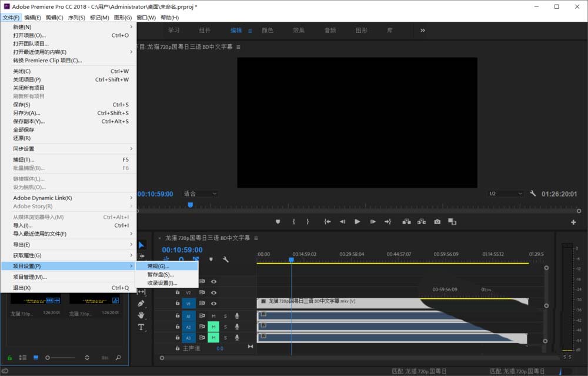This screenshot has width=588, height=376.
Task: Click the blue timeline timecode 00:10:59:00
Action: [182, 249]
